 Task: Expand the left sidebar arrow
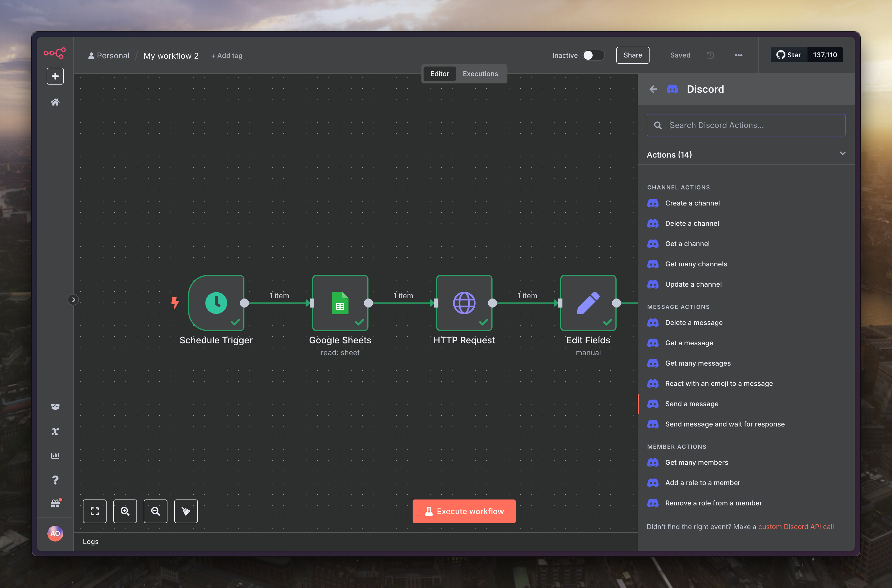click(74, 300)
